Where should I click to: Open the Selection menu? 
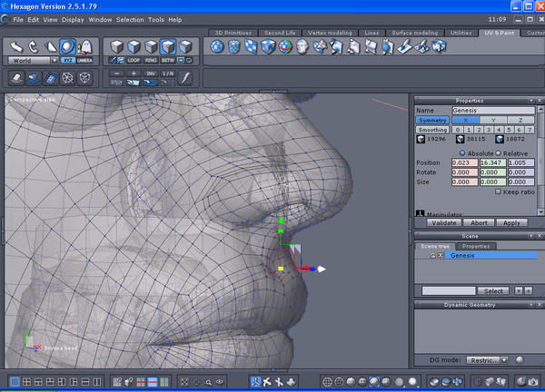pos(130,19)
